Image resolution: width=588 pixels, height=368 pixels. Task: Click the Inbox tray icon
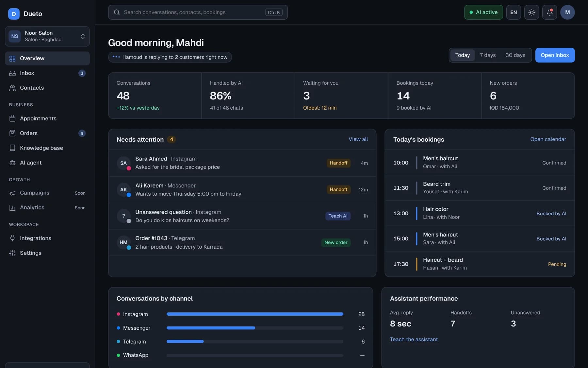12,73
